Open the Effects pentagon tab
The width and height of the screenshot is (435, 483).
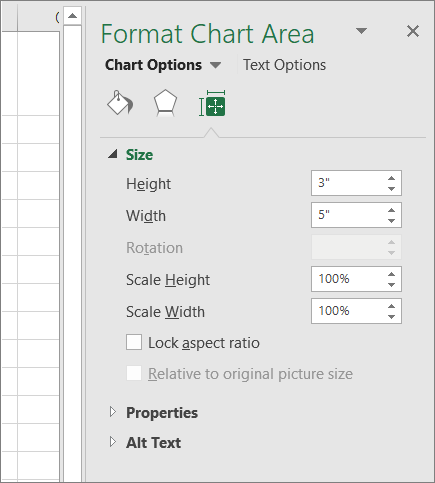165,103
